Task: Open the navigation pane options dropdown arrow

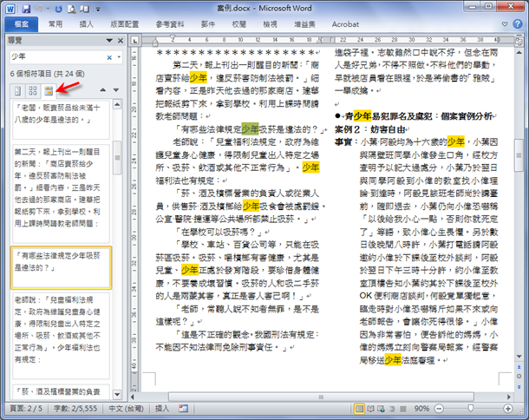Action: tap(109, 41)
